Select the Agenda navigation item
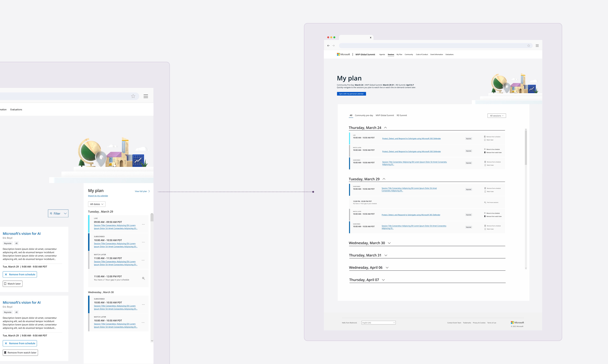Viewport: 608px width, 364px height. tap(382, 54)
